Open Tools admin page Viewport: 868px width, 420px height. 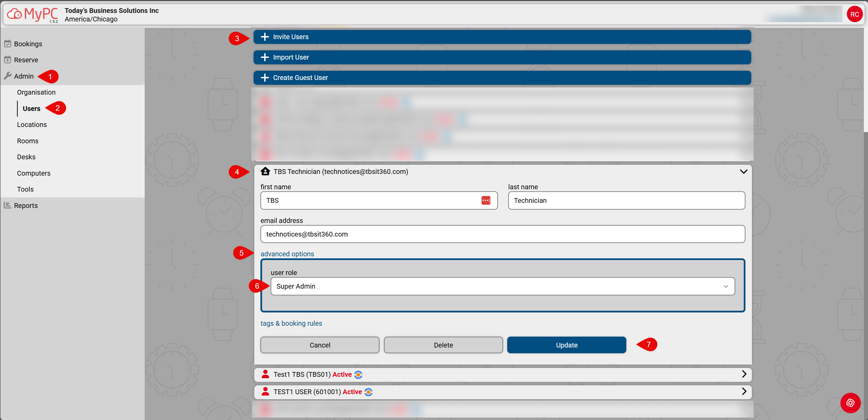coord(26,189)
